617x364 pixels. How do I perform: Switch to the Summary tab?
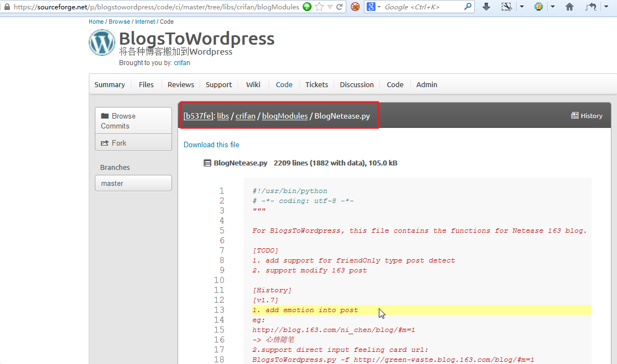pos(109,84)
